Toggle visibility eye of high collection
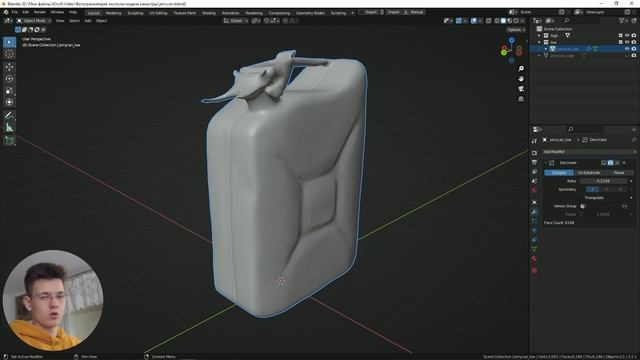Viewport: 640px width, 360px height. click(x=627, y=36)
